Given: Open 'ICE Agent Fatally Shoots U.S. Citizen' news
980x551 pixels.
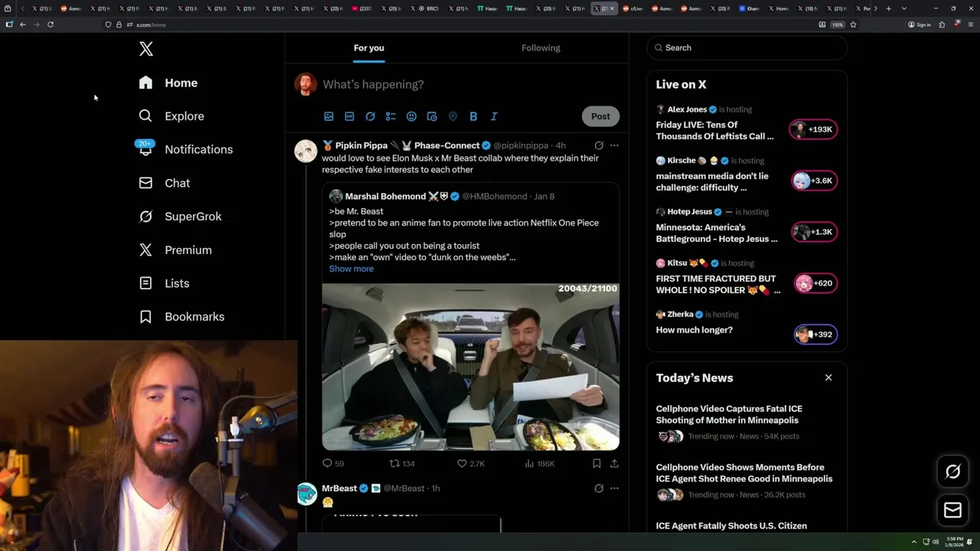Looking at the screenshot, I should [731, 526].
